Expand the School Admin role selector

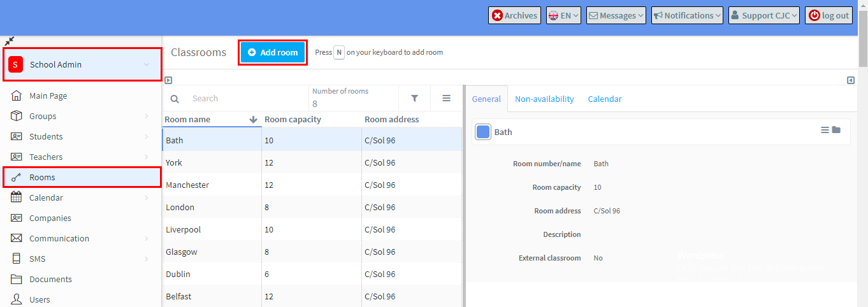(x=82, y=64)
